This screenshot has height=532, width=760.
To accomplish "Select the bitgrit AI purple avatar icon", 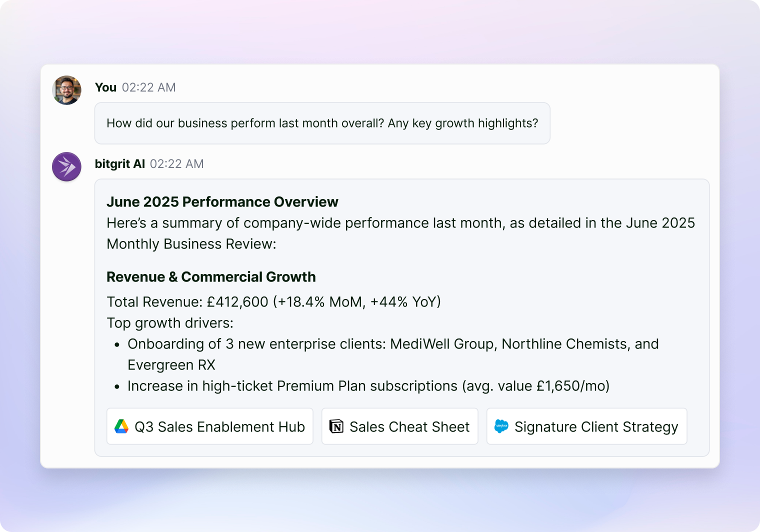I will 66,166.
